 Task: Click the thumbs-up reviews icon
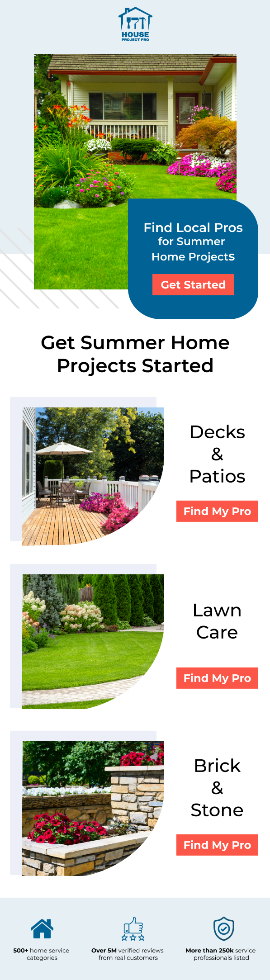pyautogui.click(x=133, y=928)
